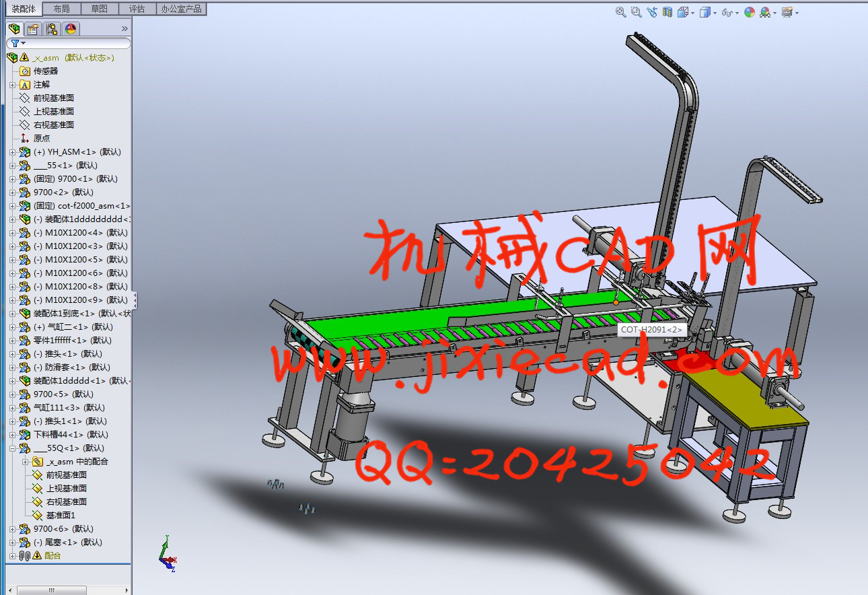Click the feature tree horizontal scrollbar
This screenshot has width=868, height=595.
[x=51, y=590]
